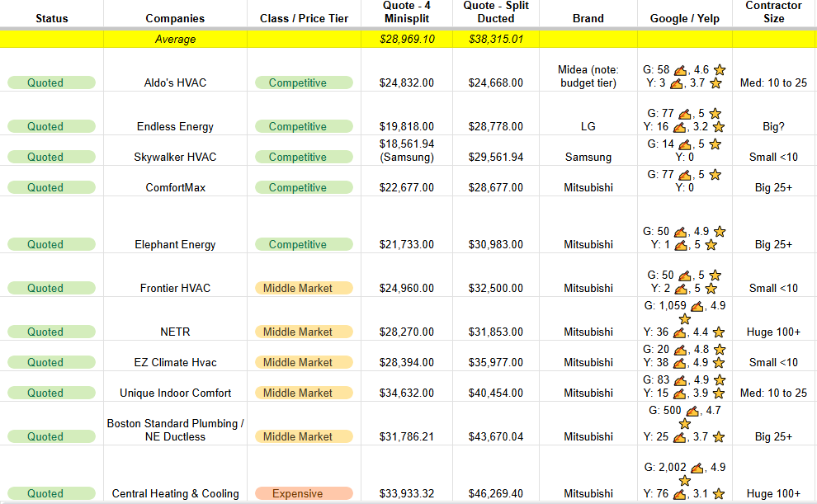Open the Middle Market chip for NETR
The height and width of the screenshot is (504, 817).
[x=304, y=332]
